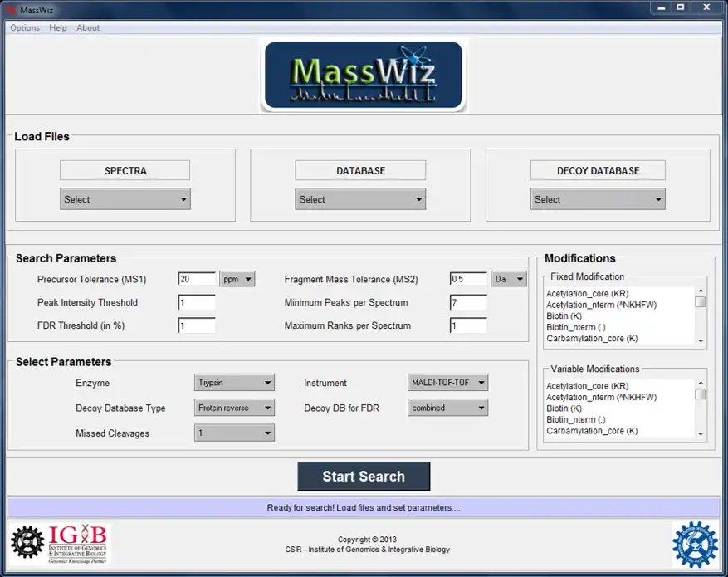Viewport: 728px width, 577px height.
Task: Click the Maximum Ranks per Spectrum field
Action: point(468,325)
